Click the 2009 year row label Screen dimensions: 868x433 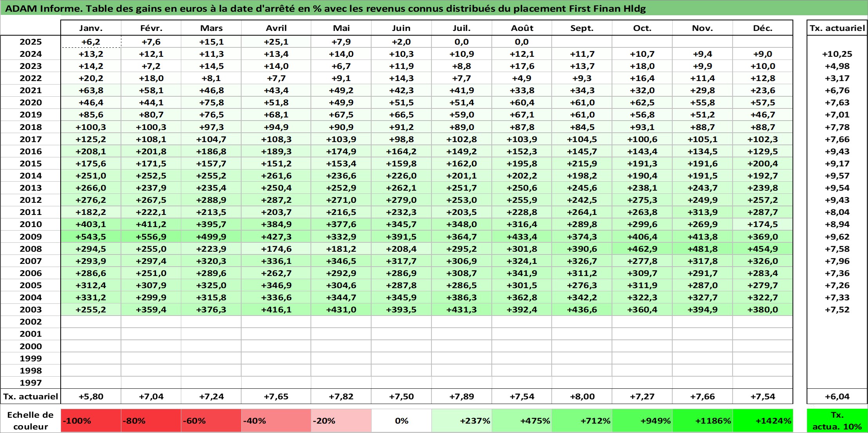coord(31,237)
